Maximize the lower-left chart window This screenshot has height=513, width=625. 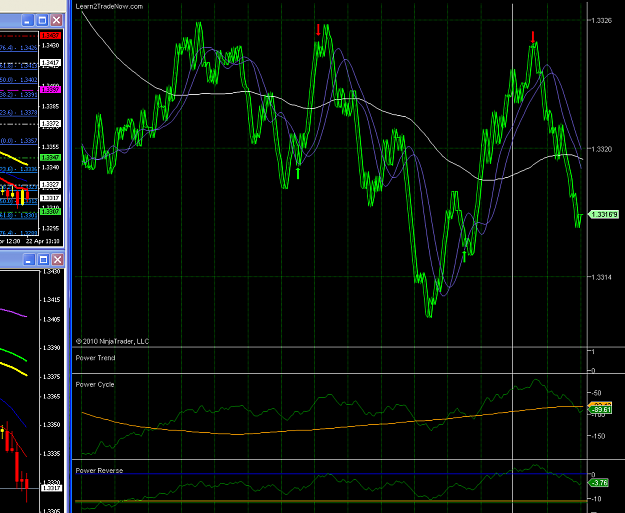point(43,260)
